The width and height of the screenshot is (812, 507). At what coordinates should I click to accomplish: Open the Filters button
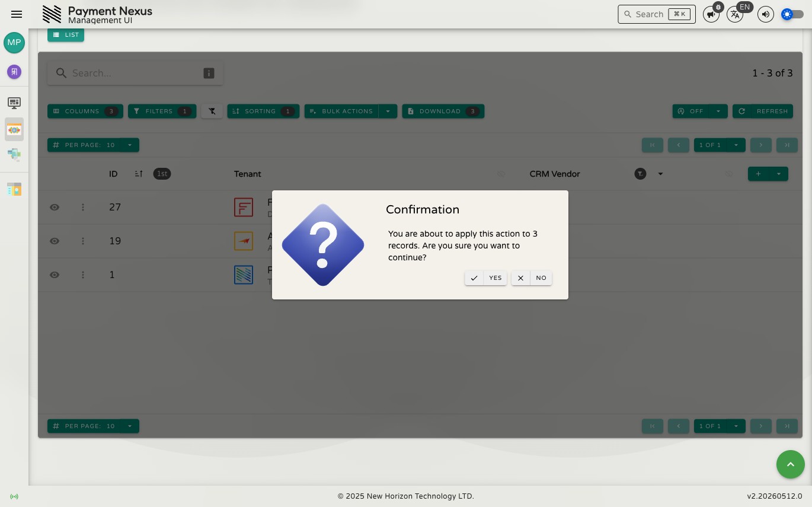pyautogui.click(x=162, y=111)
